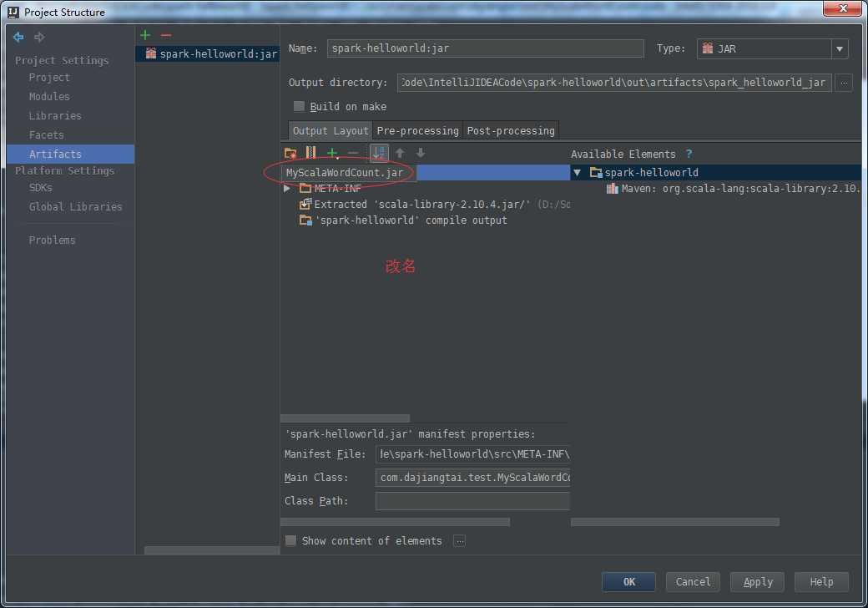Image resolution: width=868 pixels, height=608 pixels.
Task: Open Show content options ellipsis button
Action: 460,541
